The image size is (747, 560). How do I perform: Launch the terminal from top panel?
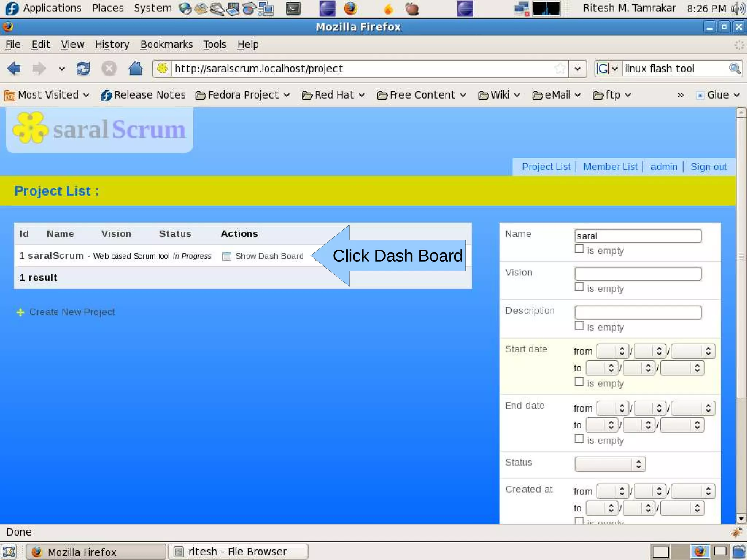coord(293,8)
